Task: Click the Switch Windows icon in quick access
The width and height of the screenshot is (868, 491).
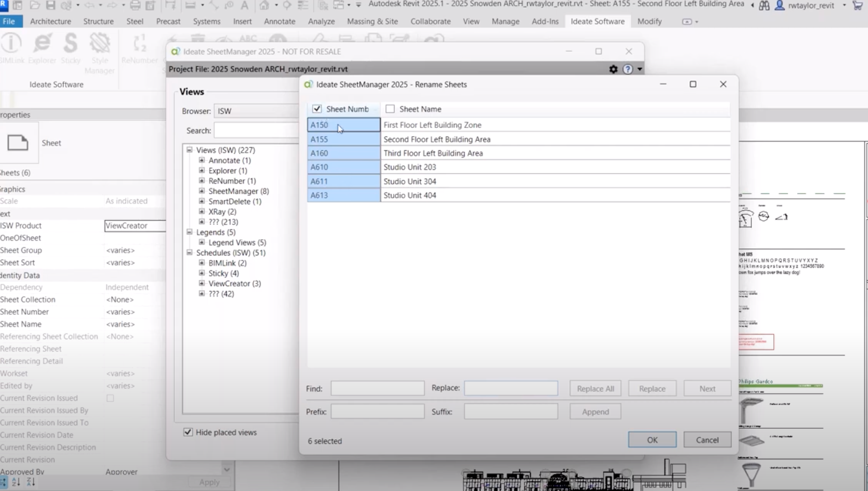Action: [x=339, y=5]
